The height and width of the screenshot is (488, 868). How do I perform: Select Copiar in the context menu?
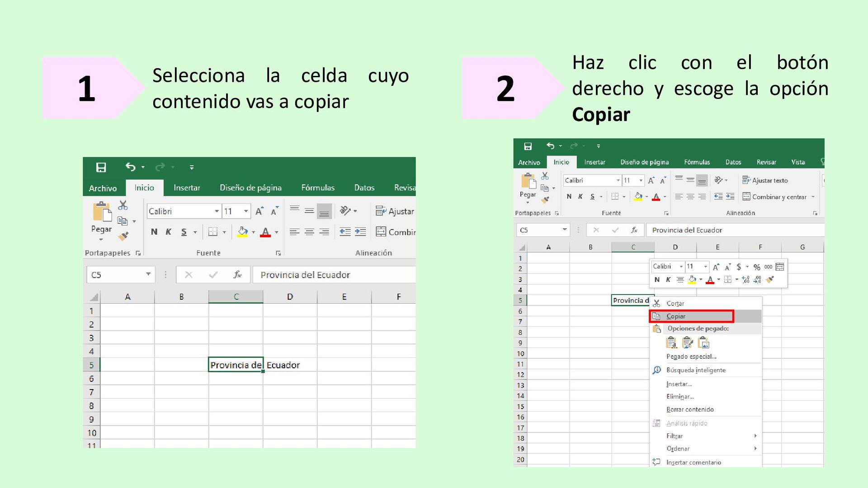point(676,316)
